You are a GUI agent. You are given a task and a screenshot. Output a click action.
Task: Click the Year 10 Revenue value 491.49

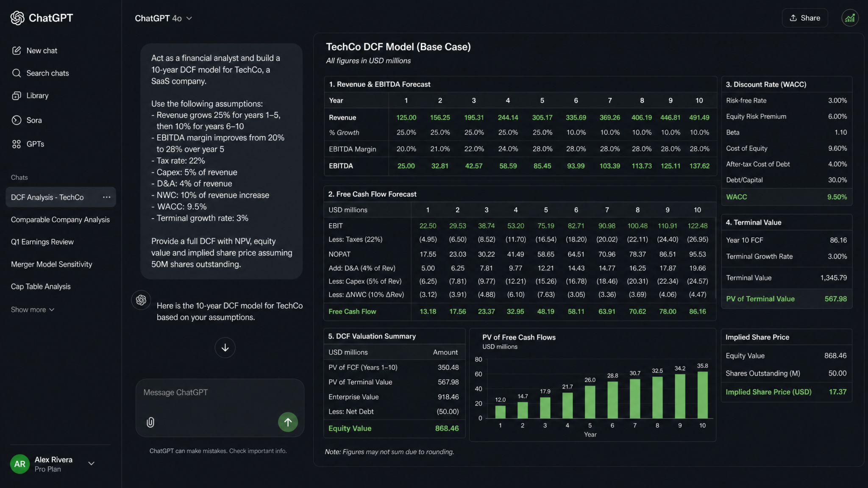pos(699,117)
